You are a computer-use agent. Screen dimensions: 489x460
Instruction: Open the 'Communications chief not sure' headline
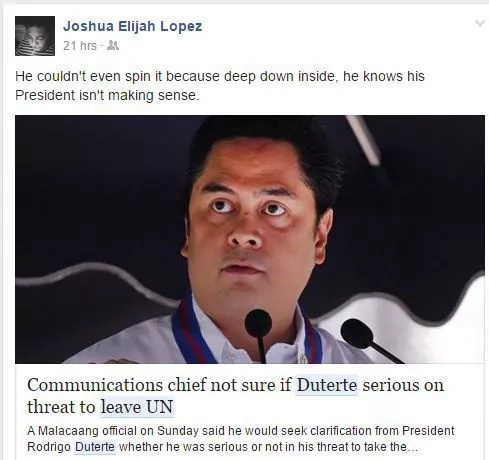(x=235, y=396)
